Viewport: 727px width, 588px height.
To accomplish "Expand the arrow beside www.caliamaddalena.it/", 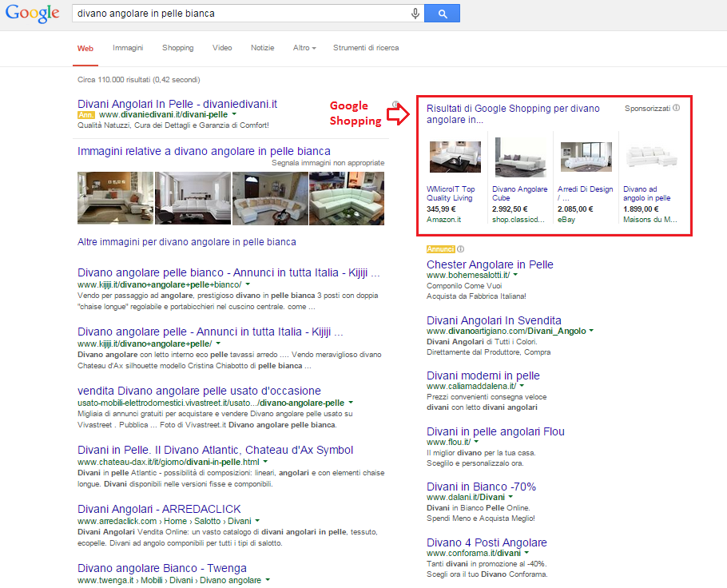I will tap(522, 386).
